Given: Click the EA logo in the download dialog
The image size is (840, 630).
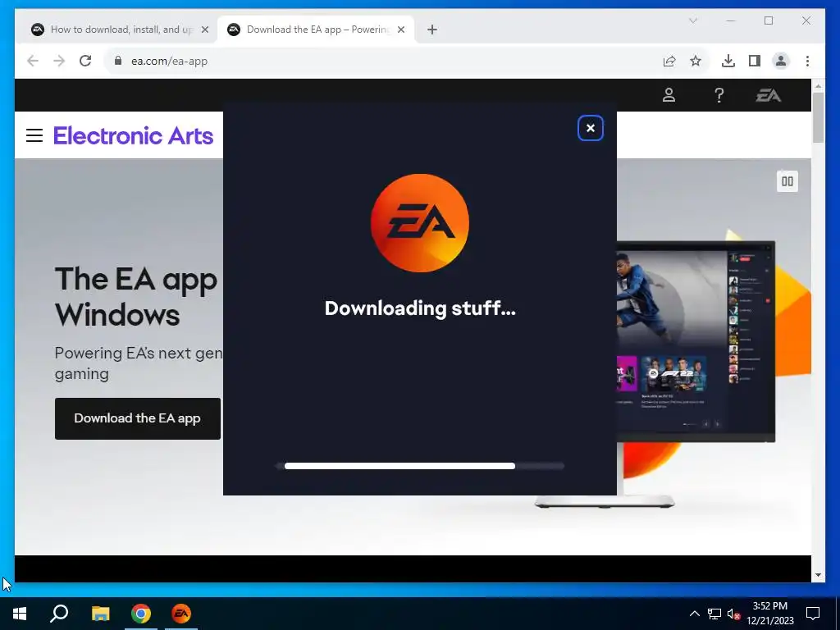Looking at the screenshot, I should tap(420, 223).
